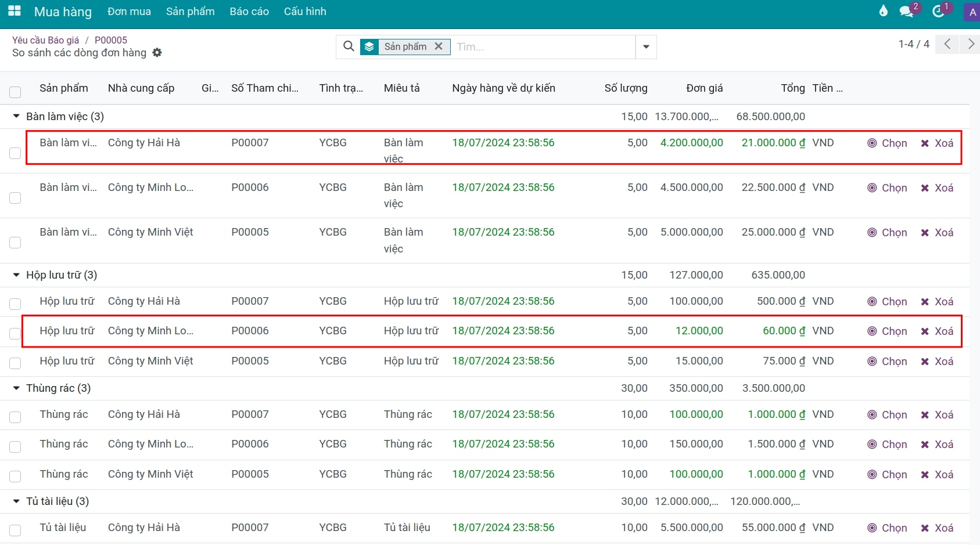Check the select-all header checkbox
Screen dimensions: 980x545
pos(15,92)
